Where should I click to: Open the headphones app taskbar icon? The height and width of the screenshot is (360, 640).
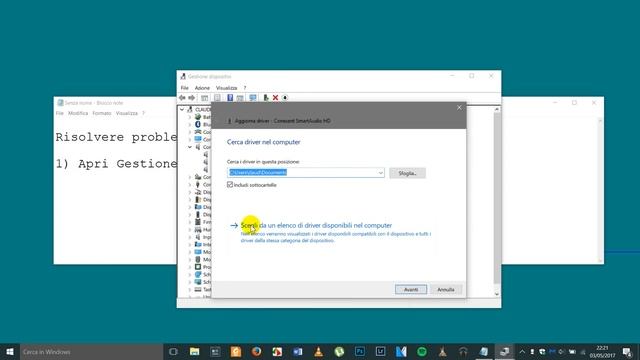pos(463,351)
